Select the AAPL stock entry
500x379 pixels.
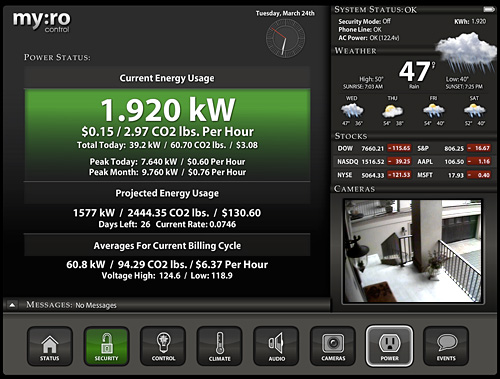[x=453, y=161]
